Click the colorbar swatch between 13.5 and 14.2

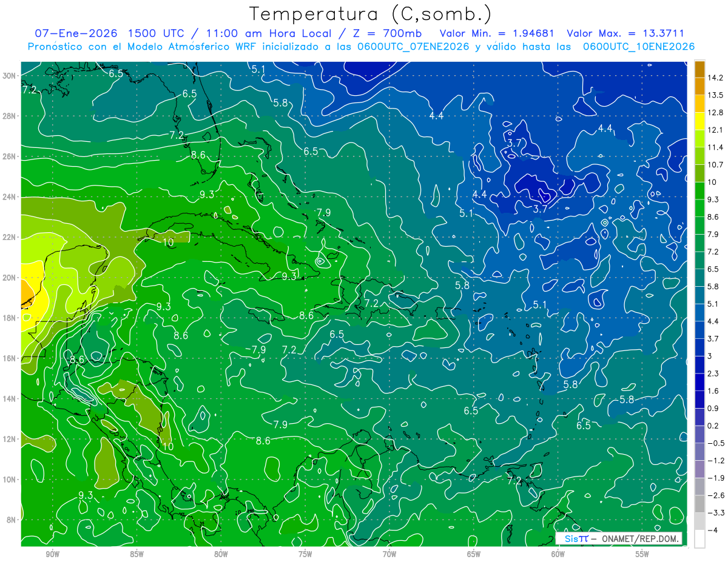[x=699, y=86]
